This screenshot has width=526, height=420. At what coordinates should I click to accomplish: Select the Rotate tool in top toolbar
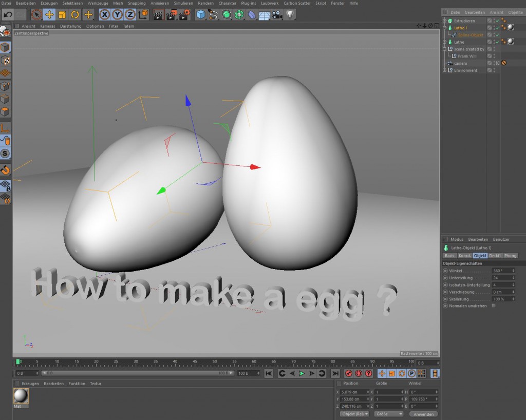coord(75,15)
